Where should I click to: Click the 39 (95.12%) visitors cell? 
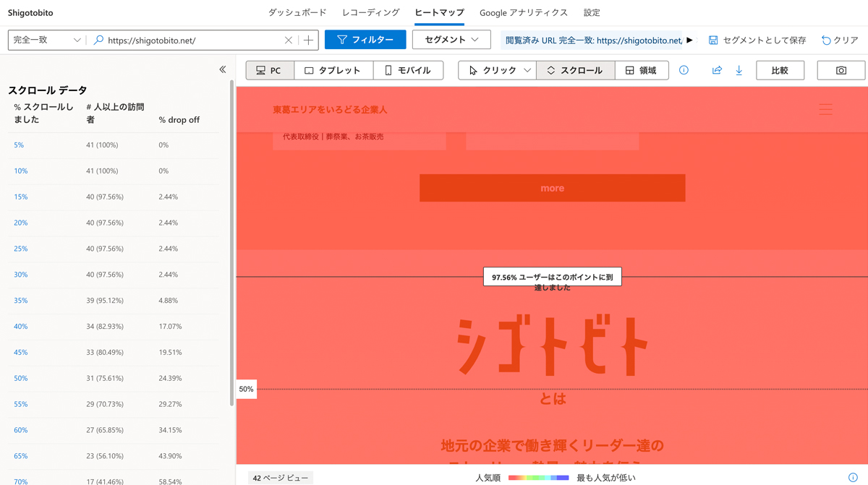[105, 301]
